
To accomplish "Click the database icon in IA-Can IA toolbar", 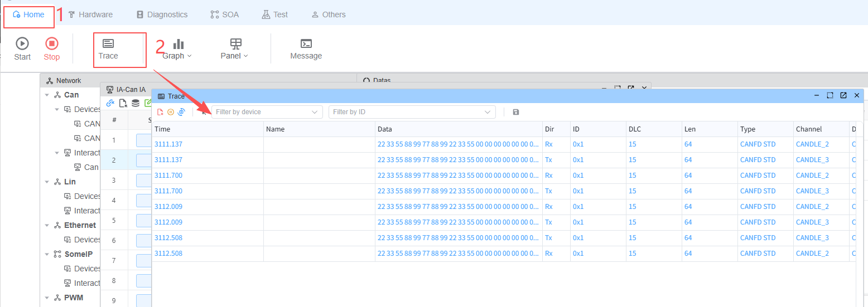I will click(x=136, y=103).
